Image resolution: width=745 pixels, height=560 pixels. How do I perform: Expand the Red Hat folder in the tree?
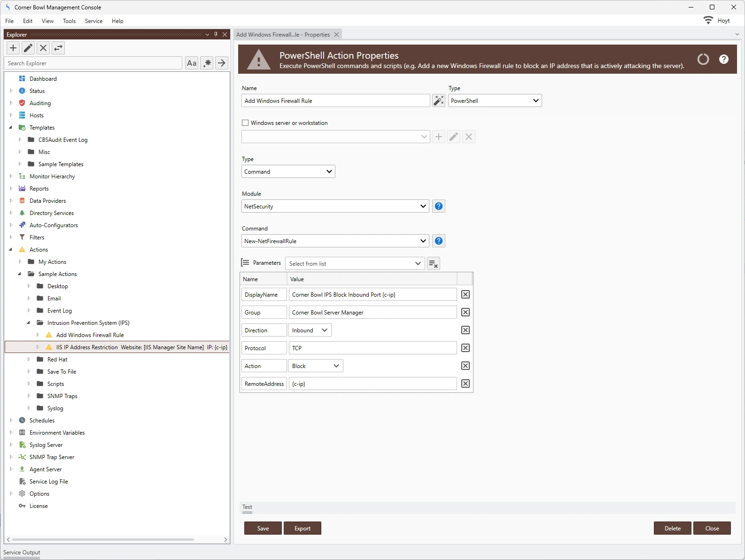[x=29, y=359]
